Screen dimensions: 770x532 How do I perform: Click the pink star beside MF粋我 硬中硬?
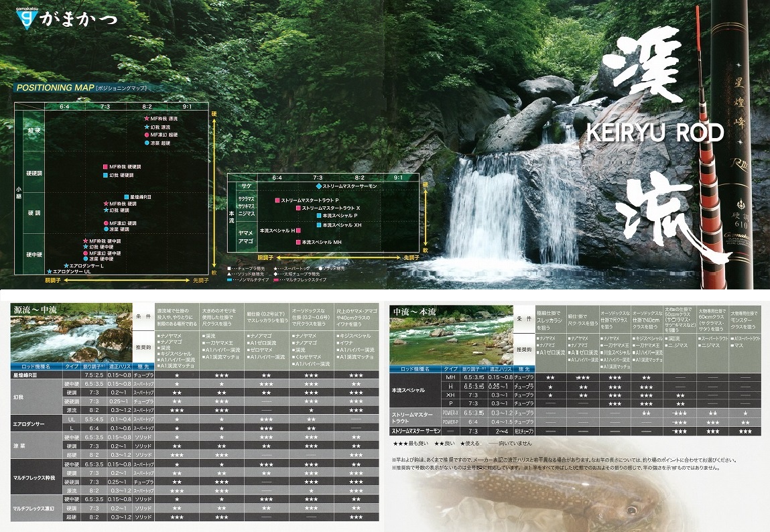86,241
